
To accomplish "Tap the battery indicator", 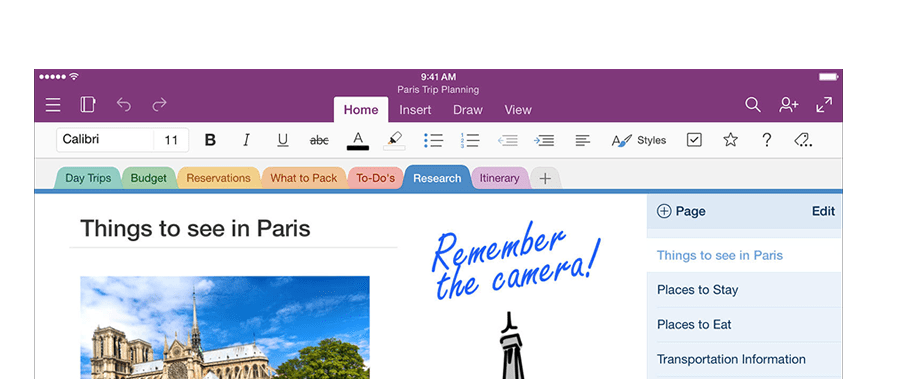I will click(828, 77).
